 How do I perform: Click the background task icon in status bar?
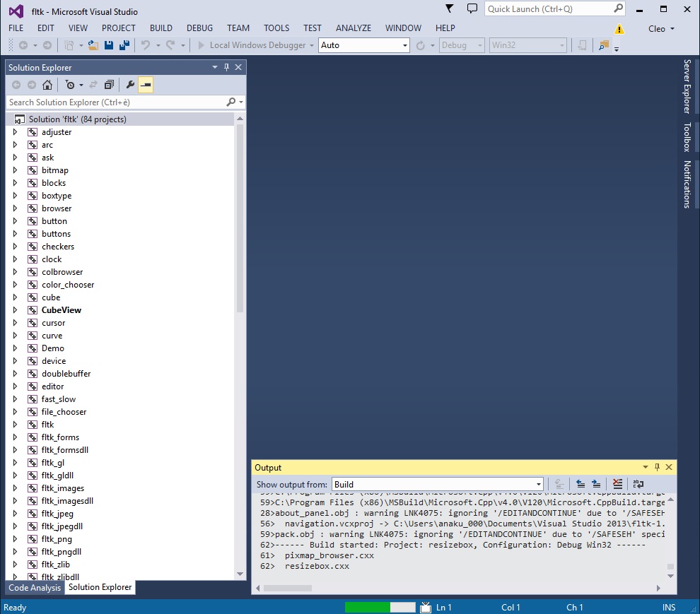(426, 608)
